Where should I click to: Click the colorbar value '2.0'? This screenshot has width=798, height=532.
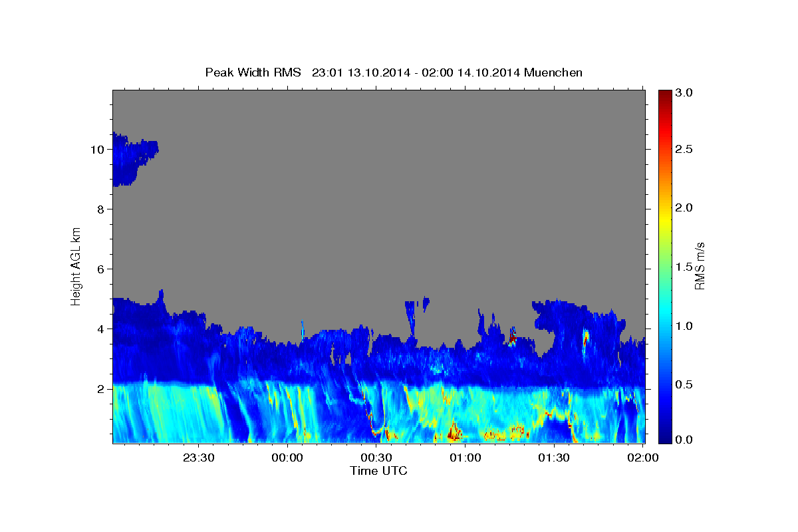click(x=684, y=208)
